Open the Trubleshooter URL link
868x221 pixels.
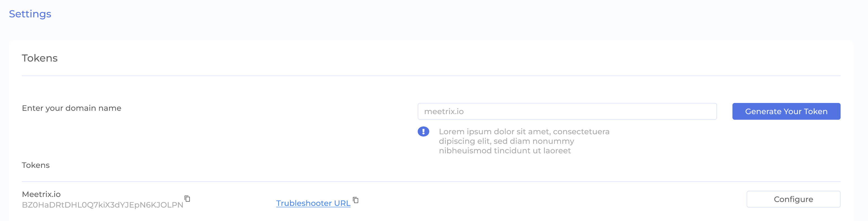(313, 203)
